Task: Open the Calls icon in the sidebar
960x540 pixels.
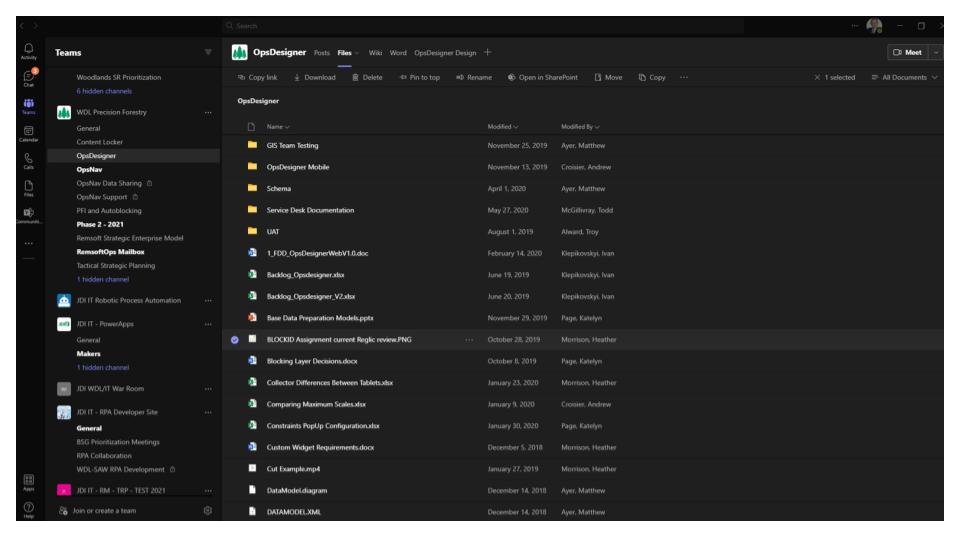Action: coord(29,161)
